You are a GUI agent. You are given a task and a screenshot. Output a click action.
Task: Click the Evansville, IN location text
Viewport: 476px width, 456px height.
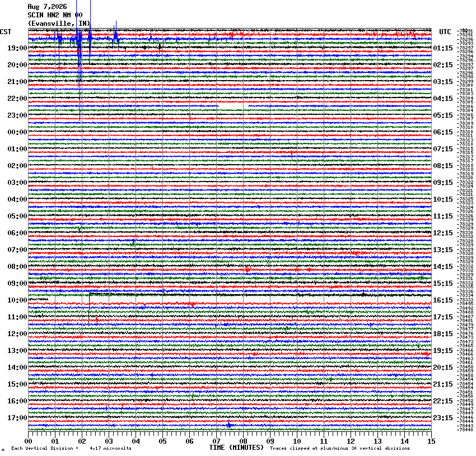(x=59, y=24)
